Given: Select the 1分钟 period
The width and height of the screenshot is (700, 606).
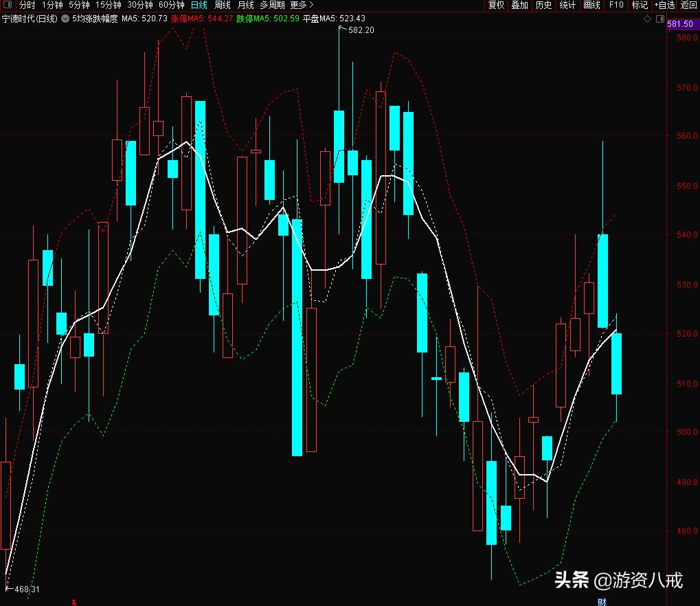Looking at the screenshot, I should pos(52,5).
